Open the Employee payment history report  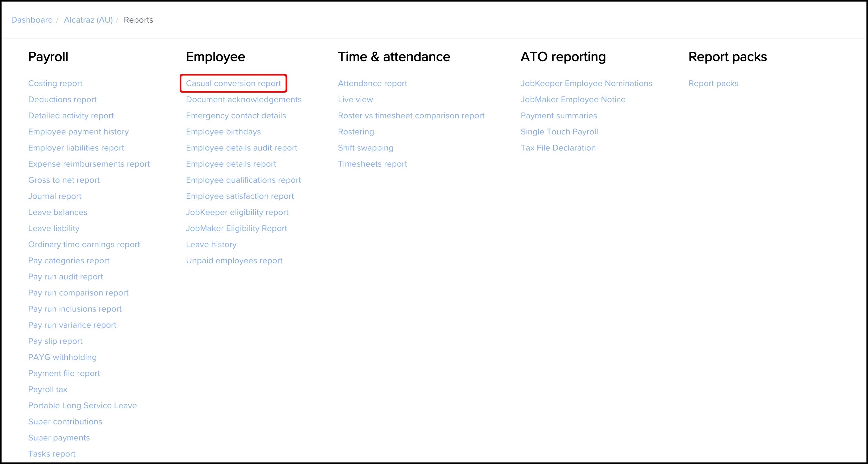pos(79,132)
